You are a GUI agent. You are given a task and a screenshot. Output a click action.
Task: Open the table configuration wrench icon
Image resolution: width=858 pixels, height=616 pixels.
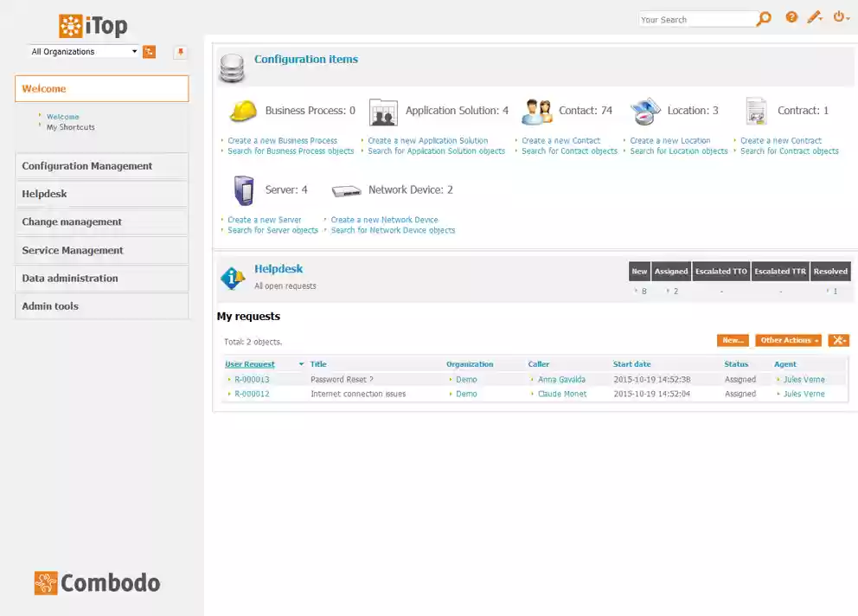tap(837, 340)
